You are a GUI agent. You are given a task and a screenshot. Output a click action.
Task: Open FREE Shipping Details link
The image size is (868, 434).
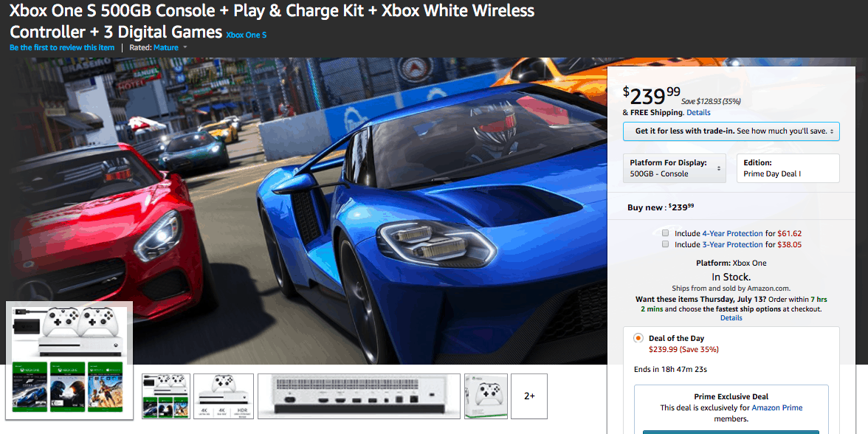(x=698, y=112)
